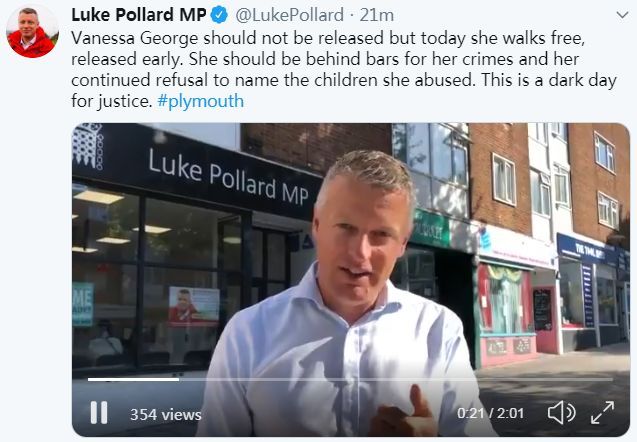Open the tweet options chevron menu
Viewport: 637px width, 442px height.
pyautogui.click(x=622, y=15)
